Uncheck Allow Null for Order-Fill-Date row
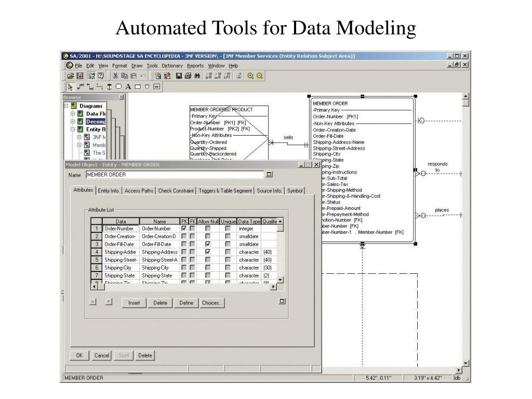Viewport: 532px width, 399px height. pos(208,244)
